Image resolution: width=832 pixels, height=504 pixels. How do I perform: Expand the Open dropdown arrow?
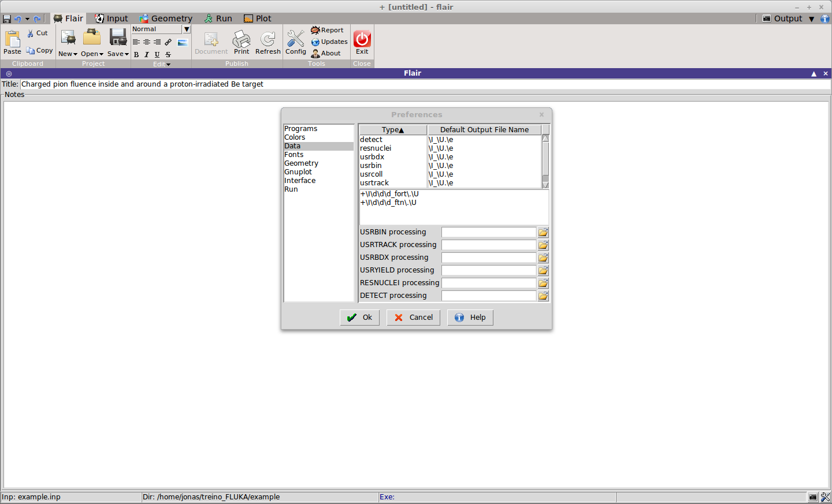(101, 54)
